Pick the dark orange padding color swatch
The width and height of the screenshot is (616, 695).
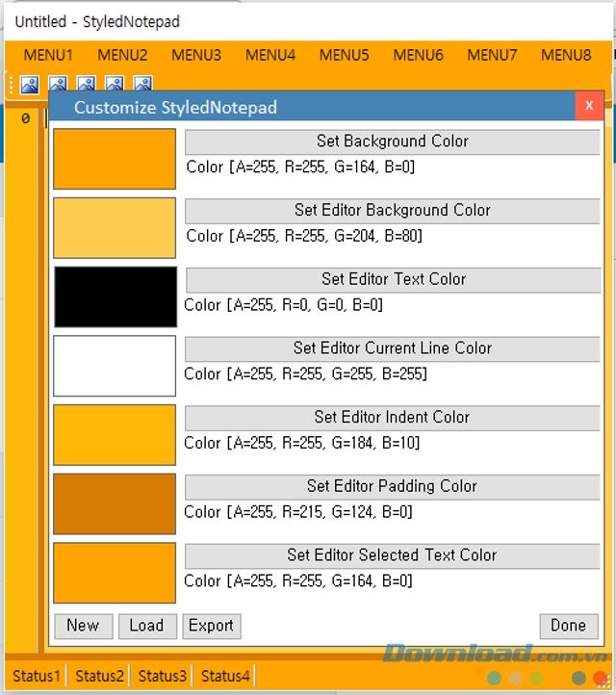[115, 503]
